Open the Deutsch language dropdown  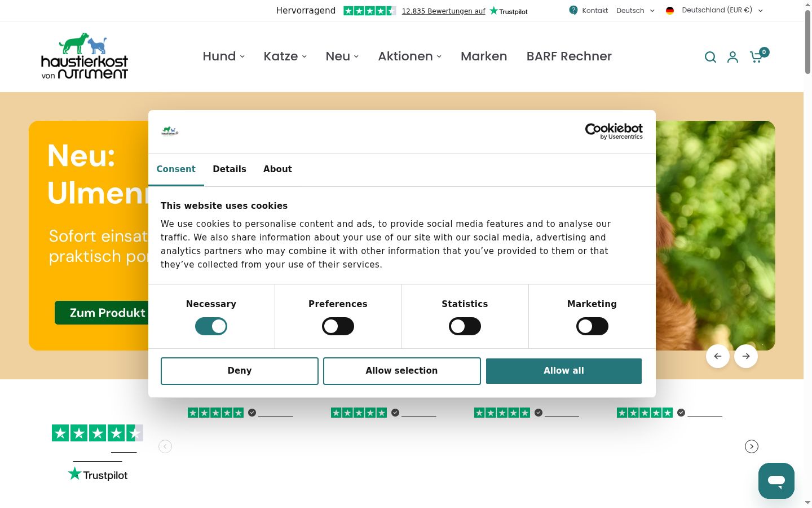(636, 10)
